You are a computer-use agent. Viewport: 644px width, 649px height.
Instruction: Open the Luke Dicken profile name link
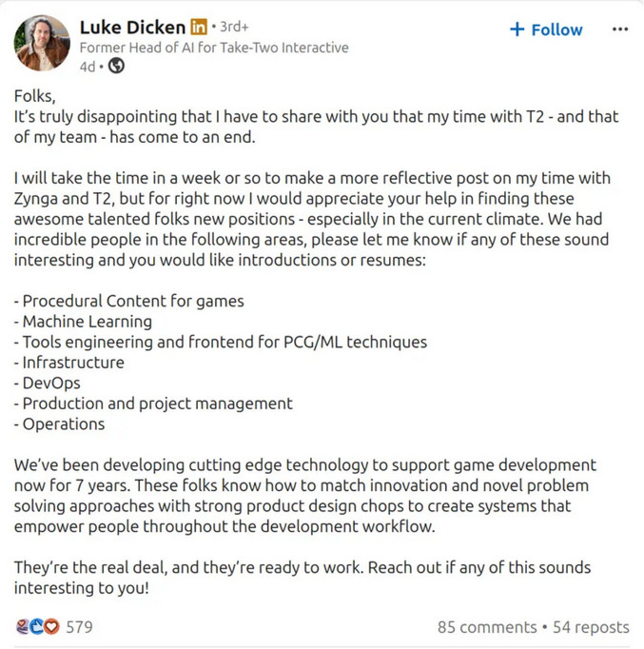[131, 28]
